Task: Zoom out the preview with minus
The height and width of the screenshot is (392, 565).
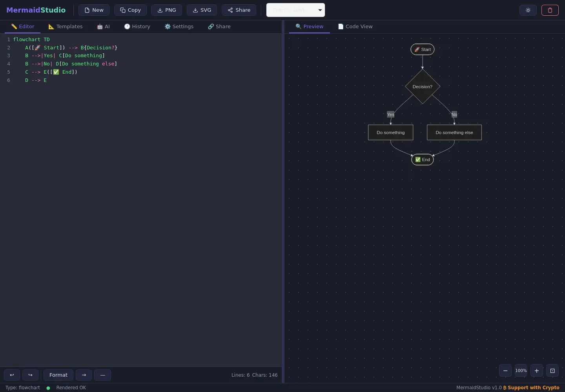Action: [x=505, y=371]
